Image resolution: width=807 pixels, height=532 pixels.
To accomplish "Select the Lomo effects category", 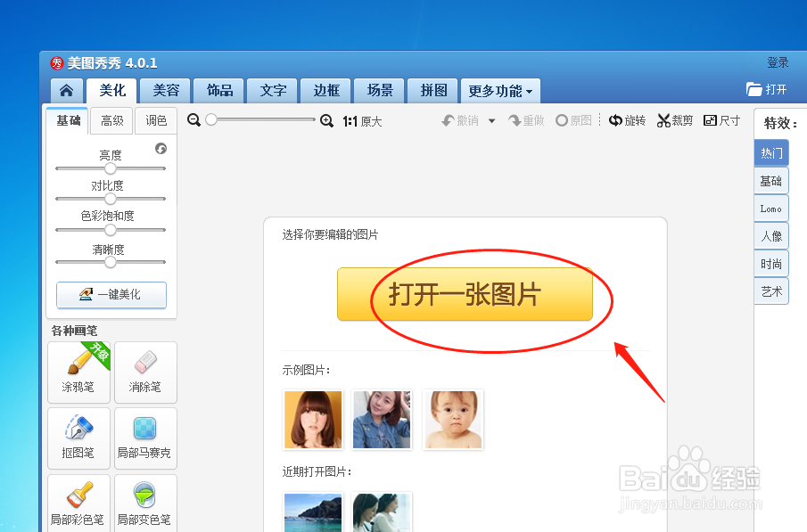I will tap(771, 209).
